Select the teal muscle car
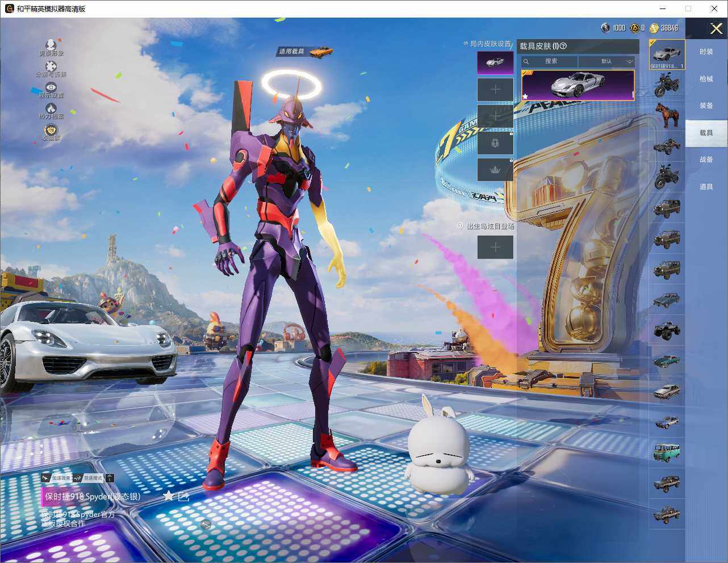The width and height of the screenshot is (728, 563). [x=667, y=360]
